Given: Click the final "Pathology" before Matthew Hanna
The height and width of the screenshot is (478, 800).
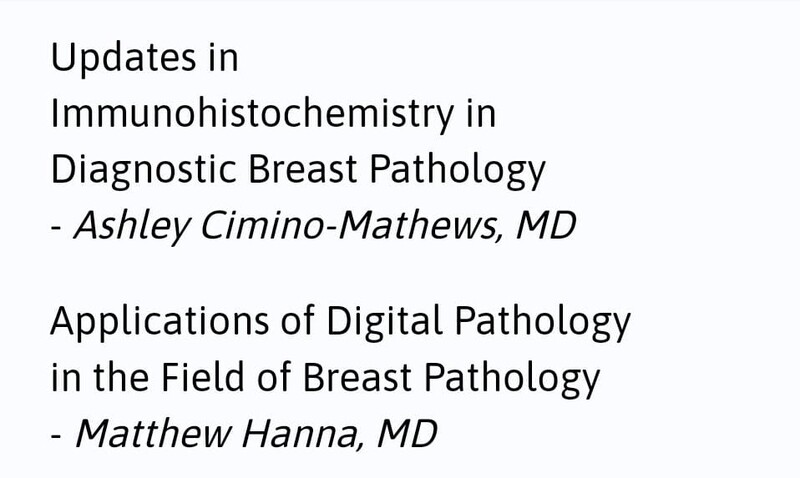Looking at the screenshot, I should click(512, 379).
